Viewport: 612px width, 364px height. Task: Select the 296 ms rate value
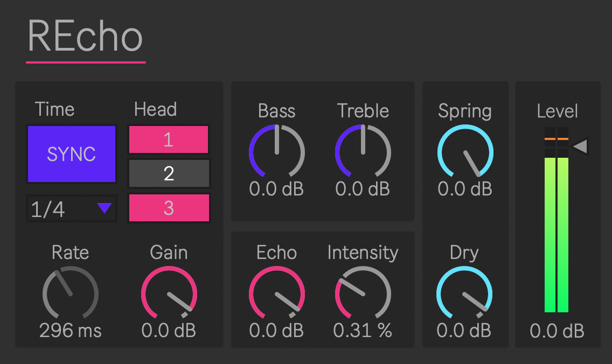point(70,331)
